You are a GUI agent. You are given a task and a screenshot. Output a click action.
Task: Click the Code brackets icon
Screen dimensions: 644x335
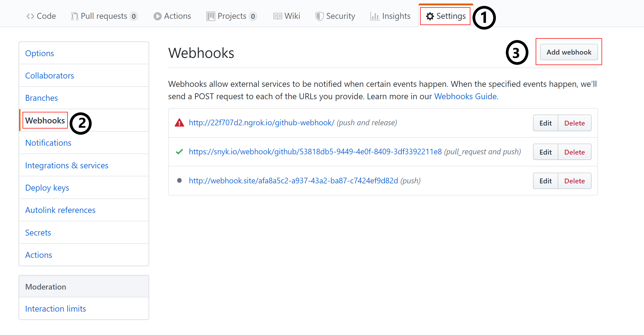click(x=30, y=16)
